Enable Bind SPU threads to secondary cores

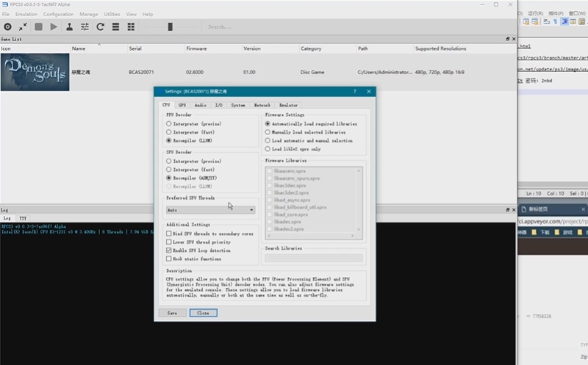click(209, 234)
